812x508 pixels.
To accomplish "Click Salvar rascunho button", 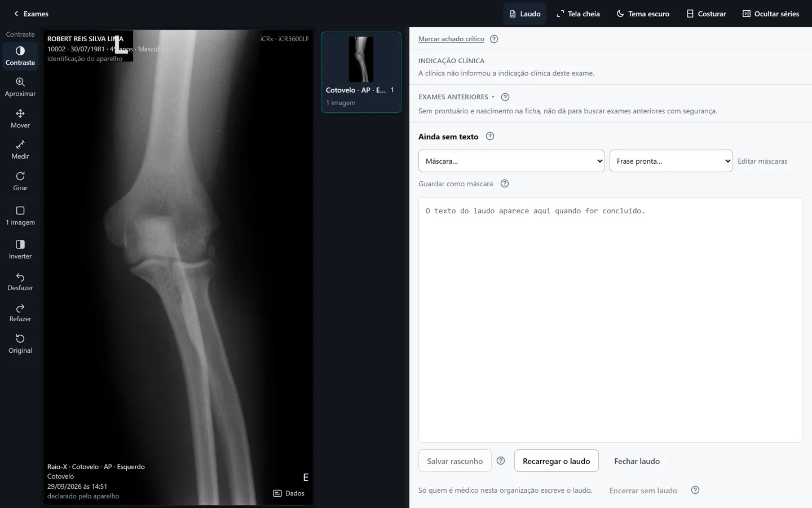I will click(454, 461).
